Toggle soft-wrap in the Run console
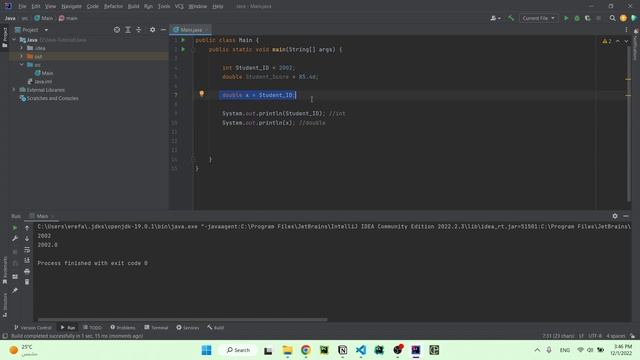Image resolution: width=640 pixels, height=360 pixels. (27, 249)
